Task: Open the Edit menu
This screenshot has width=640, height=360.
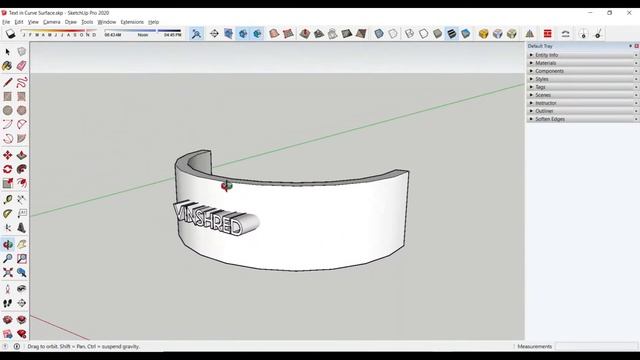Action: click(x=19, y=22)
